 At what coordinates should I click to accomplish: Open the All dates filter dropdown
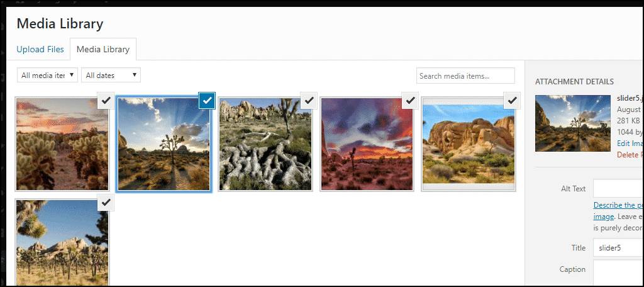(111, 76)
